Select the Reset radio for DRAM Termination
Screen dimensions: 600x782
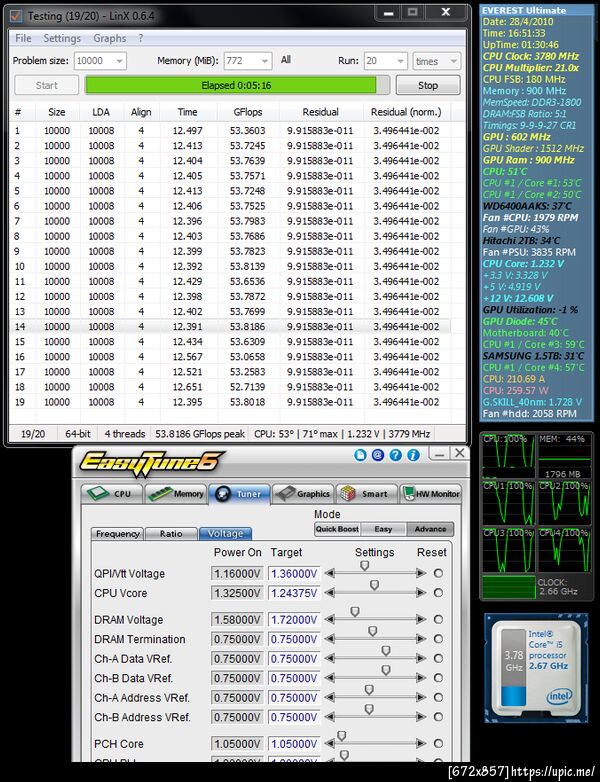(x=438, y=639)
